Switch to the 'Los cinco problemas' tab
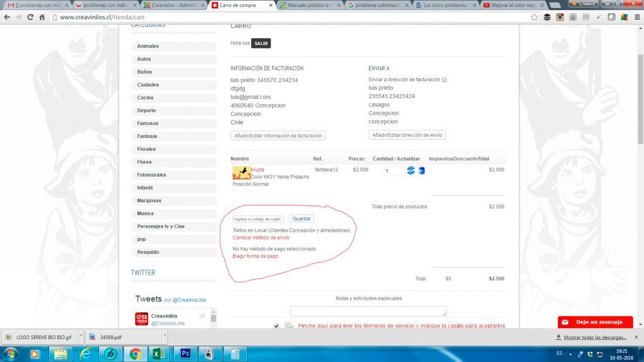This screenshot has height=362, width=644. pos(445,5)
